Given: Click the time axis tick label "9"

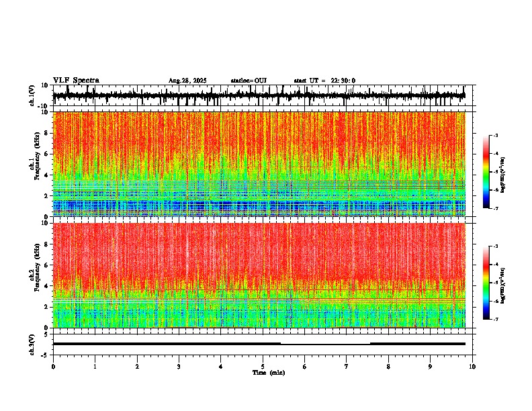Looking at the screenshot, I should (x=430, y=367).
